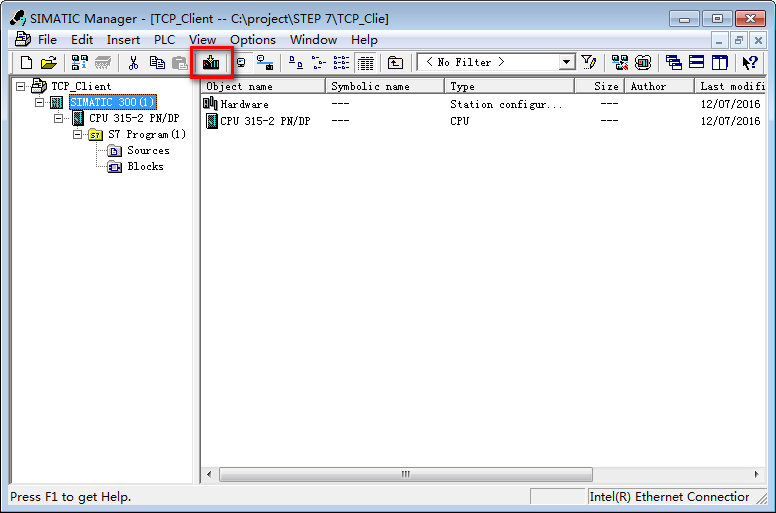Screen dimensions: 776x513
Task: Click the Accessible Nodes toolbar icon
Action: (x=80, y=62)
